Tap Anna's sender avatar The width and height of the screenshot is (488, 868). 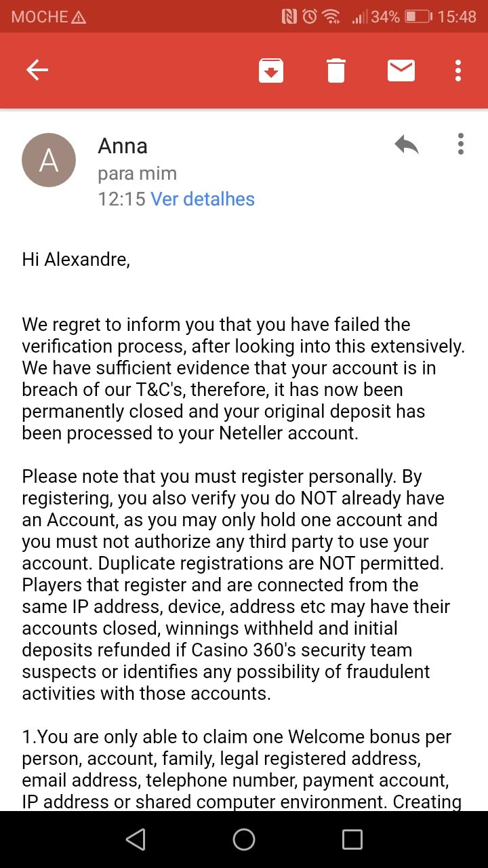click(49, 160)
